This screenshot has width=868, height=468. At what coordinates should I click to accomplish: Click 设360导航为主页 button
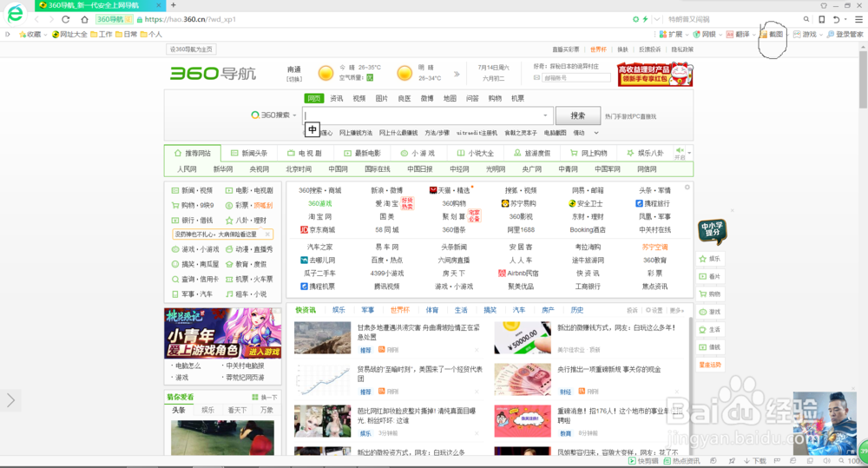click(191, 49)
